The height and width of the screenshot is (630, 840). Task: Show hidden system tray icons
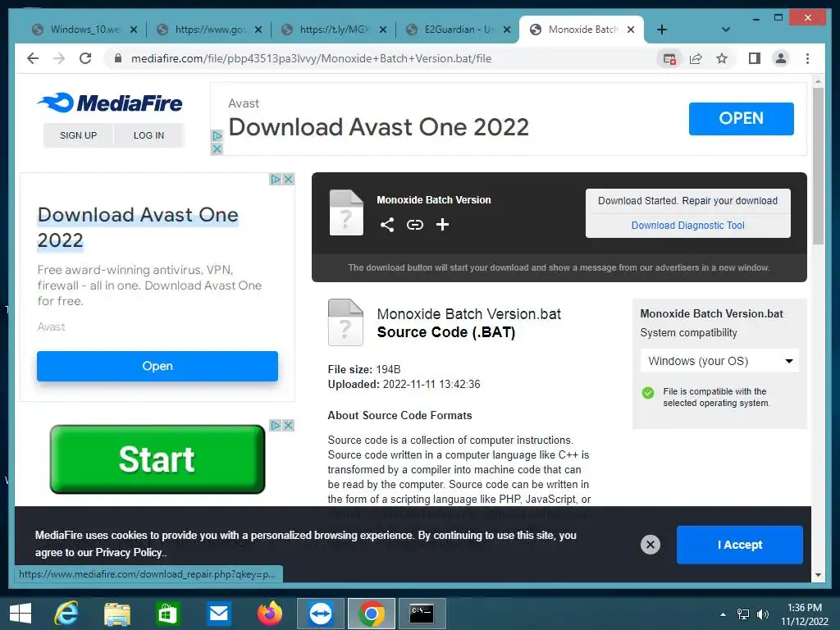pos(724,614)
